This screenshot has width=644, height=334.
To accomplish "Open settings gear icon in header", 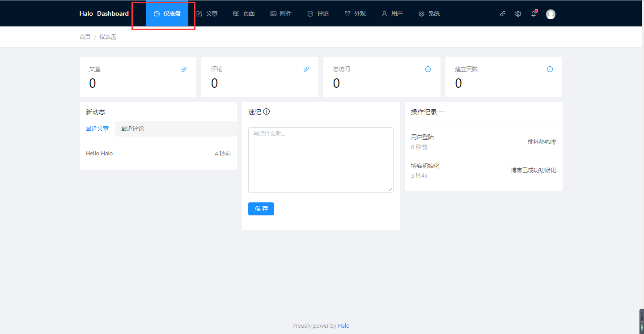I will point(518,14).
